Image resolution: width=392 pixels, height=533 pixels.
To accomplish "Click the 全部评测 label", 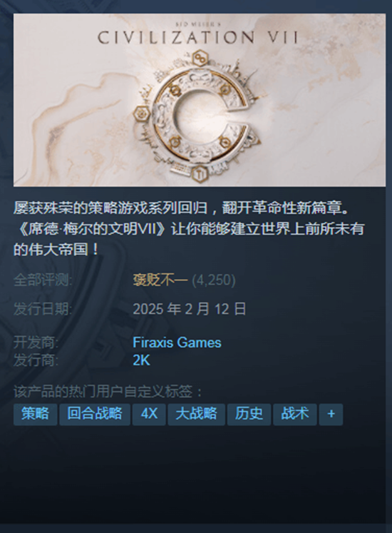I will coord(43,280).
